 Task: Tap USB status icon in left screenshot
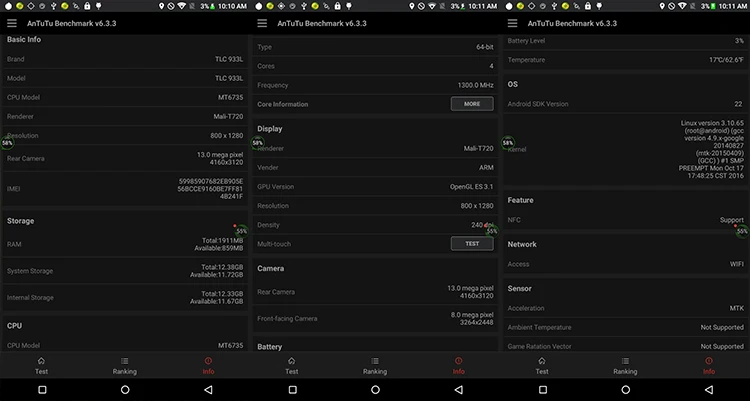click(x=53, y=6)
